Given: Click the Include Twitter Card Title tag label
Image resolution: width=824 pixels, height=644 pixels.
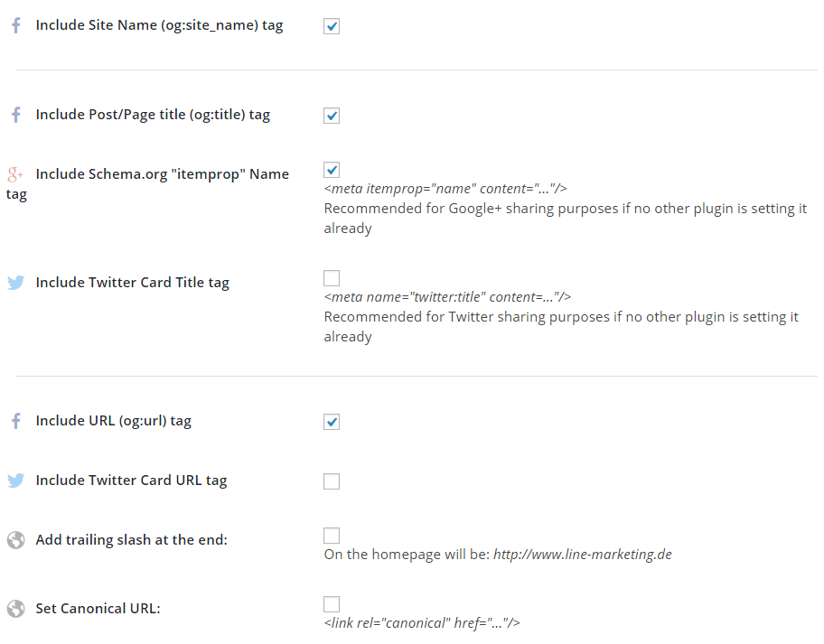Looking at the screenshot, I should [133, 283].
